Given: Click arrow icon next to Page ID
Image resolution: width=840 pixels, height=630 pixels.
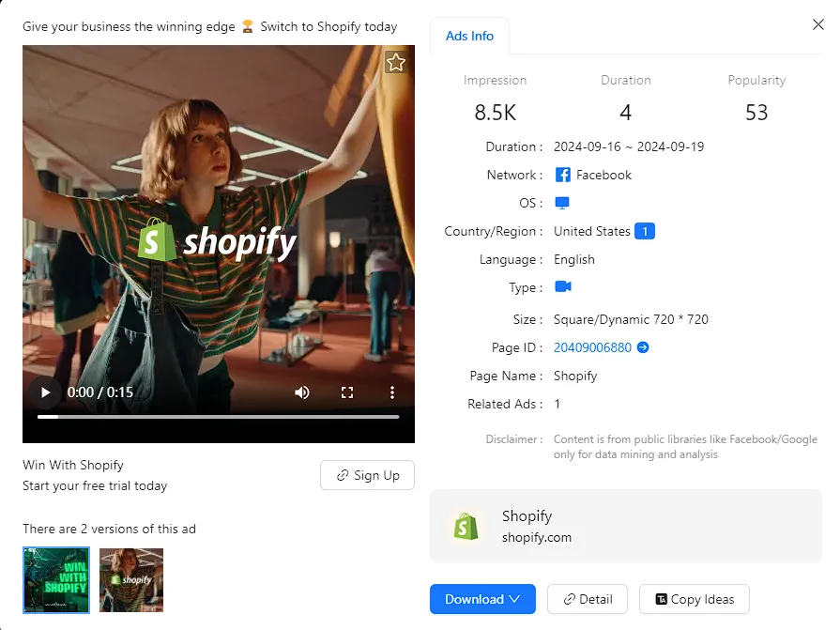Looking at the screenshot, I should (643, 347).
